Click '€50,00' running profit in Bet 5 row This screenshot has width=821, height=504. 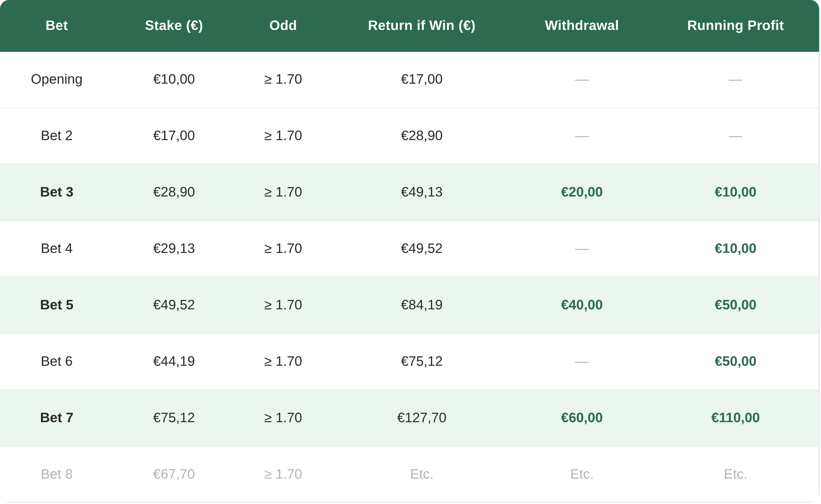[735, 305]
